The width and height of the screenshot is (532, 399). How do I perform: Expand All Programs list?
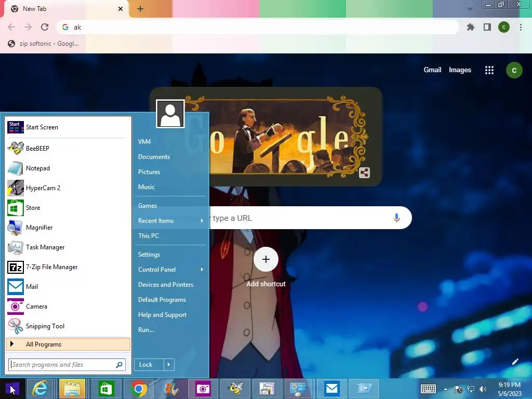68,344
